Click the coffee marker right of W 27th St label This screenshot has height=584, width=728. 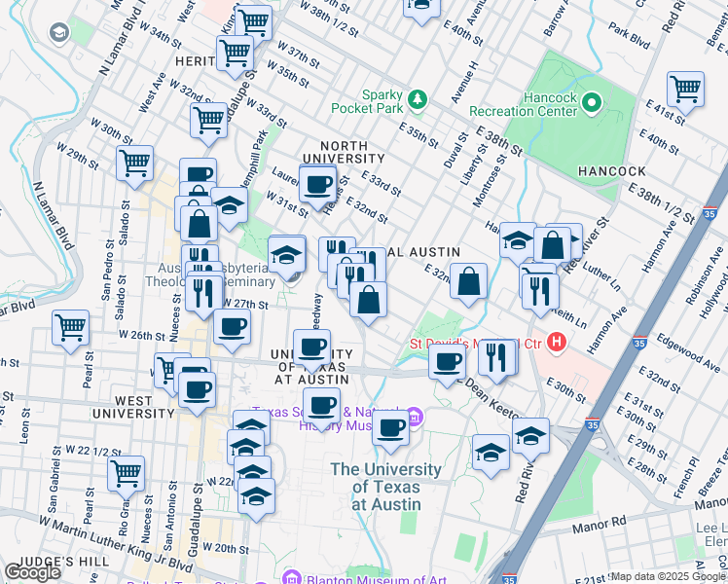[x=233, y=327]
